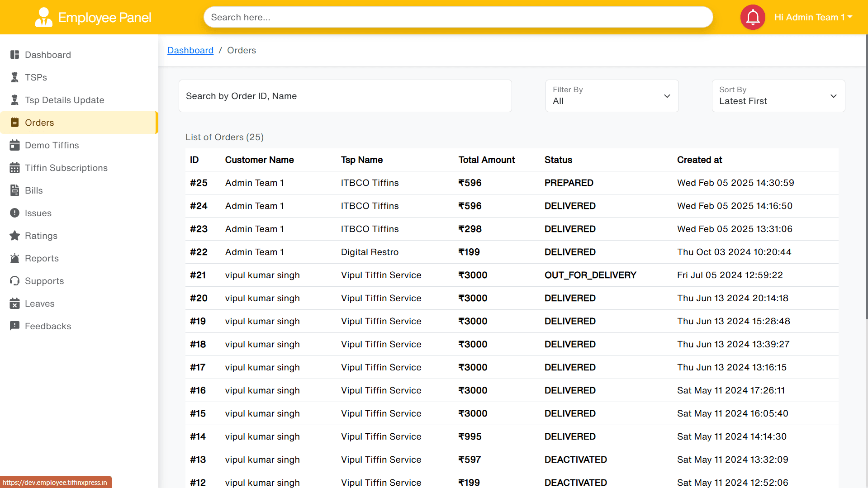The height and width of the screenshot is (488, 868).
Task: Select Tsp Details Update in sidebar
Action: (x=64, y=100)
